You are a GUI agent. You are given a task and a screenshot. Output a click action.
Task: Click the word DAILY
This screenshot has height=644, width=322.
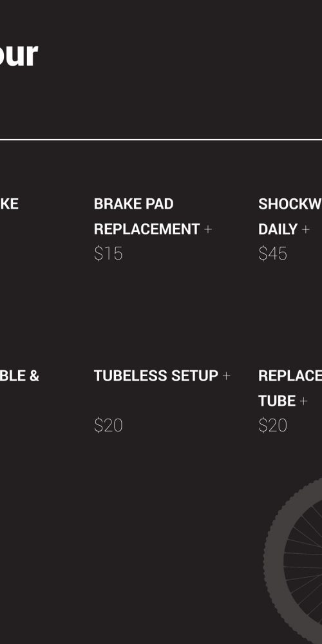point(278,229)
